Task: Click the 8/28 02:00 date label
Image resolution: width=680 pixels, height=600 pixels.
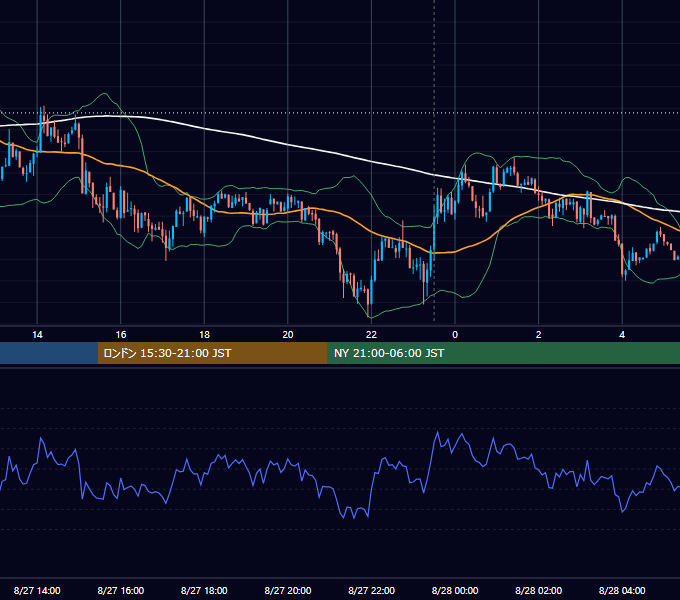Action: [539, 590]
